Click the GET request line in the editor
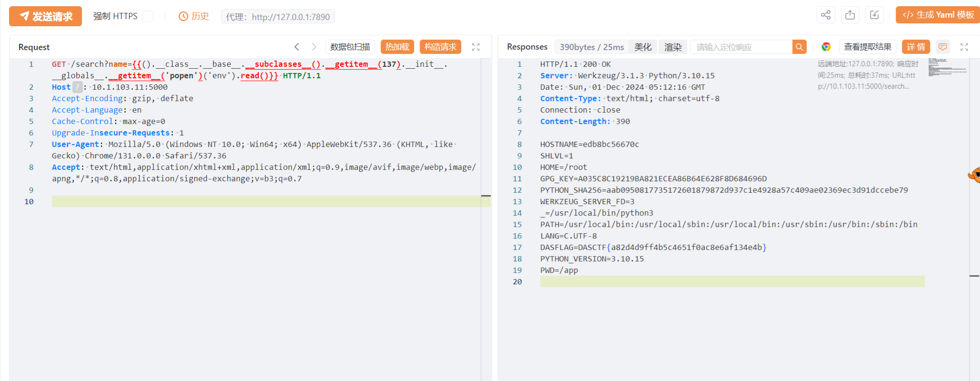 pos(250,70)
